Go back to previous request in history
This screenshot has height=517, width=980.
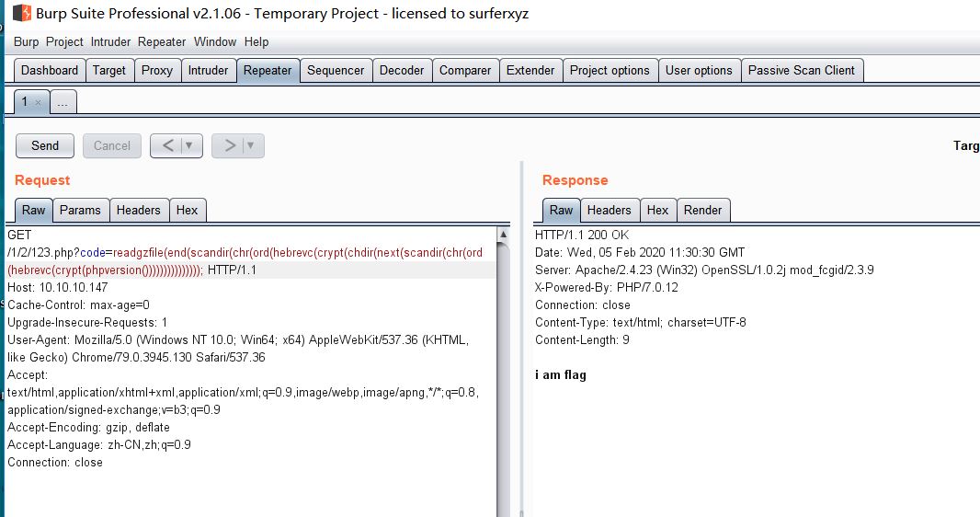click(x=168, y=145)
